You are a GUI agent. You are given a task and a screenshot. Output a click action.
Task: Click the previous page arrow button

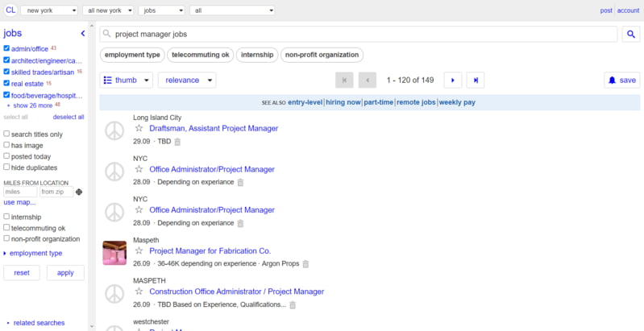click(368, 80)
